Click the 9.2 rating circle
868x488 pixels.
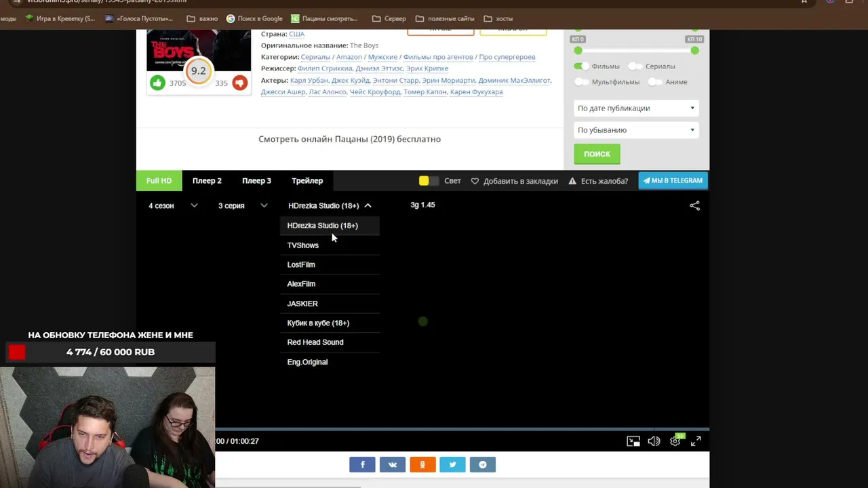point(198,70)
